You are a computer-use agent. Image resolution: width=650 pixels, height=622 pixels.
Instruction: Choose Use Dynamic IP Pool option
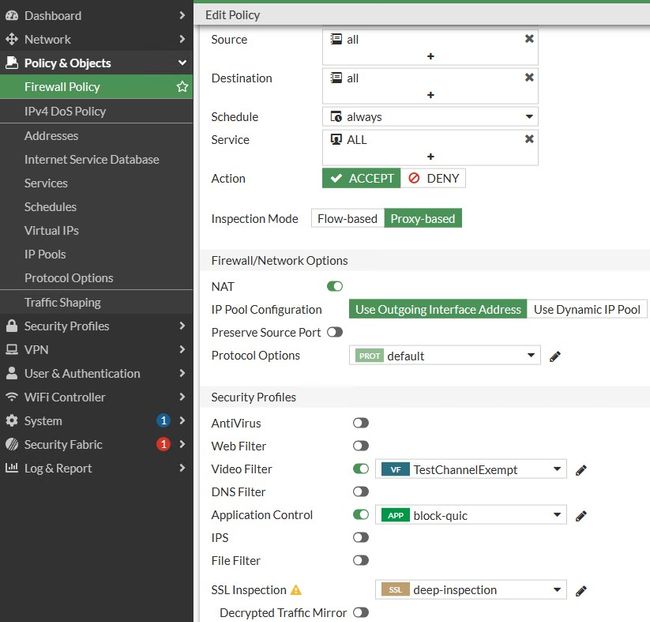click(587, 309)
